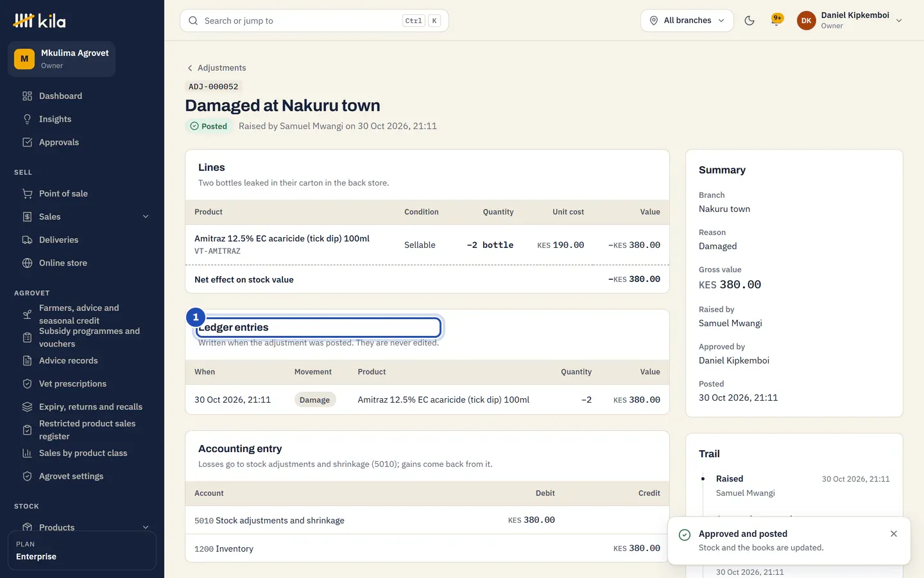Dismiss the Approved and posted toast
The width and height of the screenshot is (924, 578).
(x=893, y=534)
